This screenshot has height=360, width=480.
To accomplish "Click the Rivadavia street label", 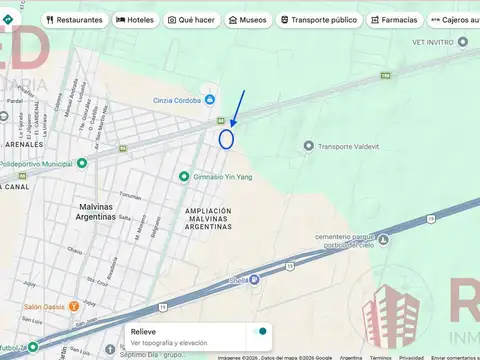I will click(x=112, y=268).
